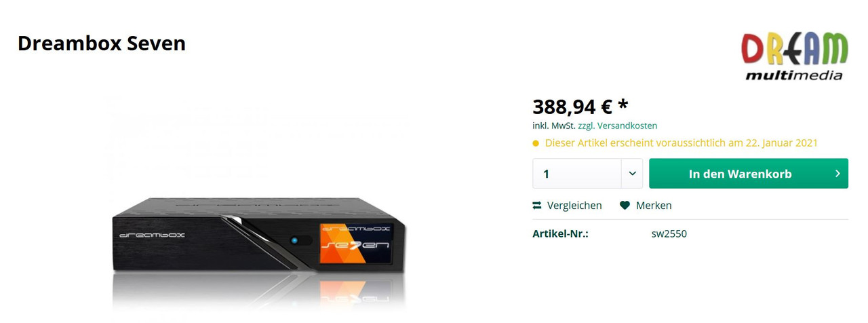Select the quantity field showing 1
This screenshot has width=868, height=323.
(577, 174)
